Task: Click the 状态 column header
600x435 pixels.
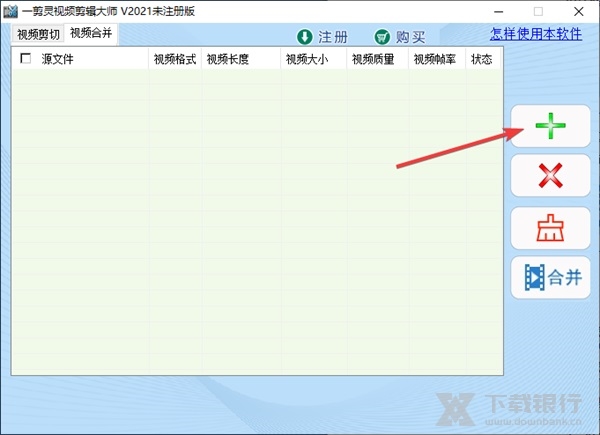Action: 483,59
